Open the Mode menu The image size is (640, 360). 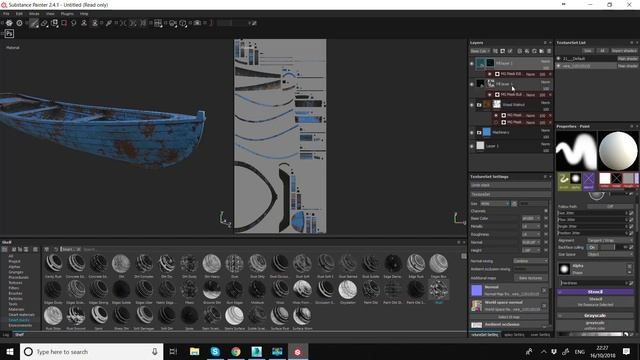tap(34, 13)
